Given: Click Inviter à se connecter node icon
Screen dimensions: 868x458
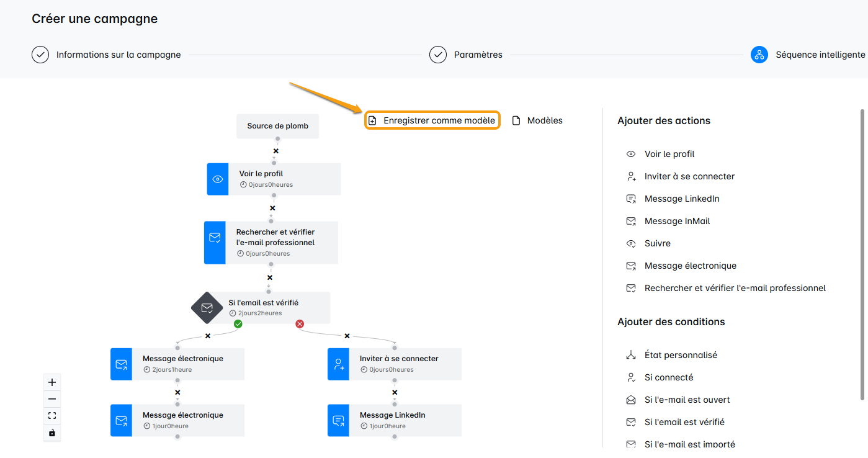Looking at the screenshot, I should [339, 364].
